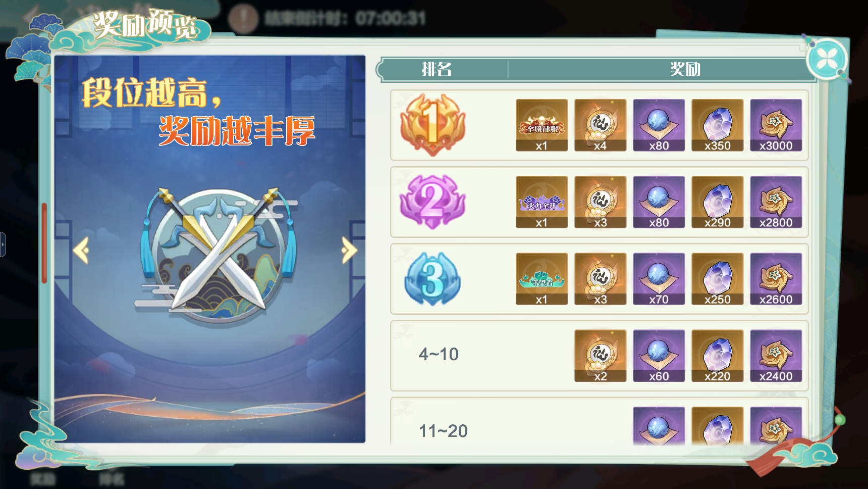Screen dimensions: 868x489
Task: Select rank 1 flower token reward x3000
Action: coord(776,125)
